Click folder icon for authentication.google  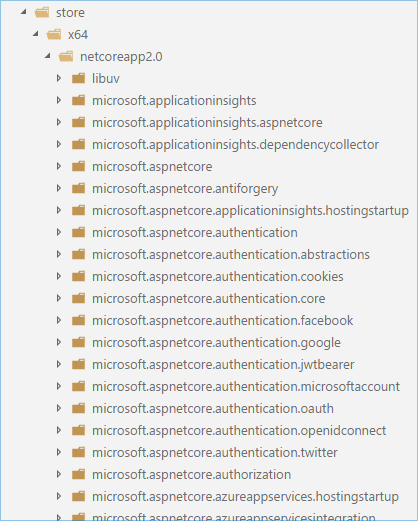(79, 342)
